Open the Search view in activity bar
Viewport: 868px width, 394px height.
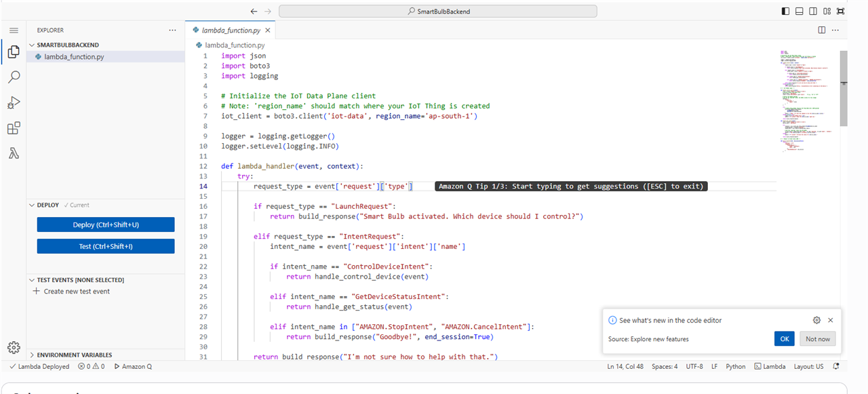(14, 77)
